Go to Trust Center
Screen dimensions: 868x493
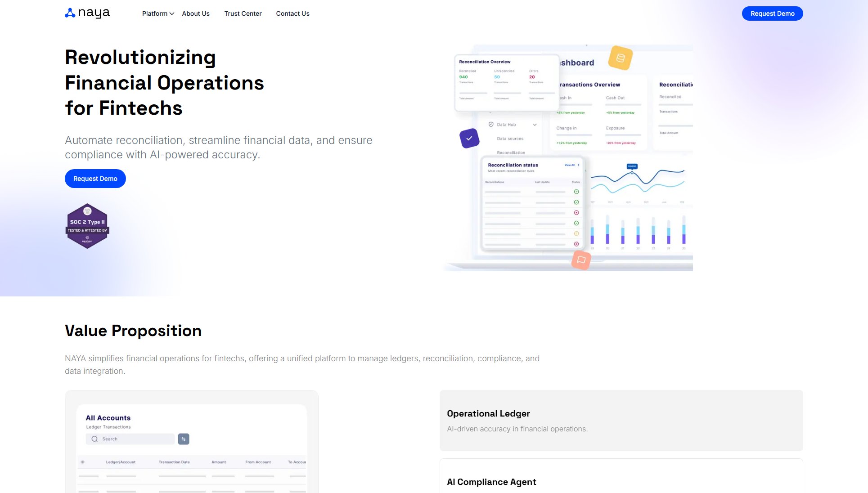click(243, 13)
